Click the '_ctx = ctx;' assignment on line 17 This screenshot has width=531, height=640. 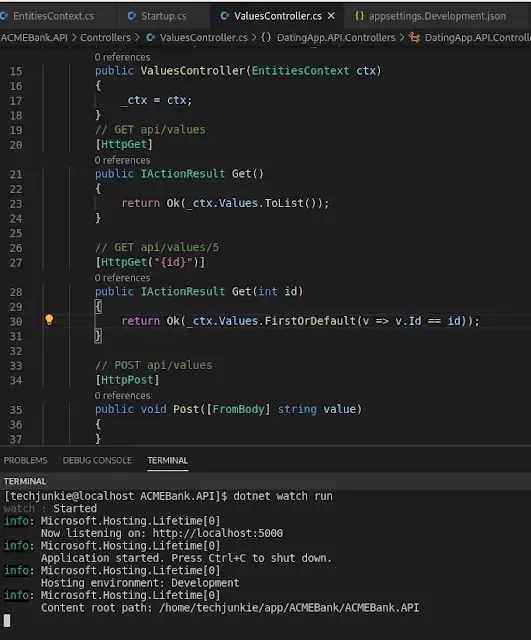pos(157,100)
